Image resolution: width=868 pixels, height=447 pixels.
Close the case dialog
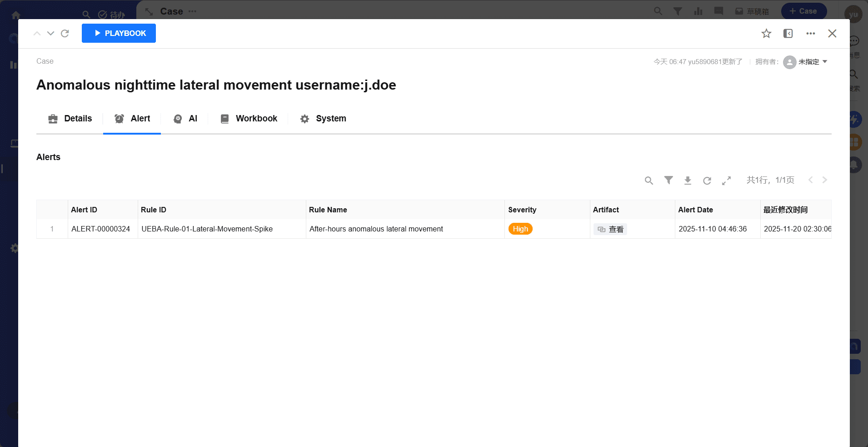tap(832, 34)
